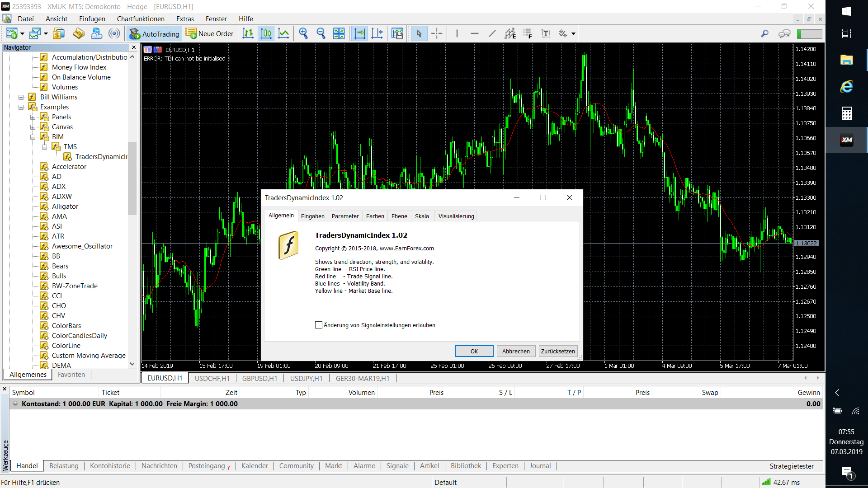Screen dimensions: 868x488
Task: Expand the Panels folder
Action: [33, 117]
